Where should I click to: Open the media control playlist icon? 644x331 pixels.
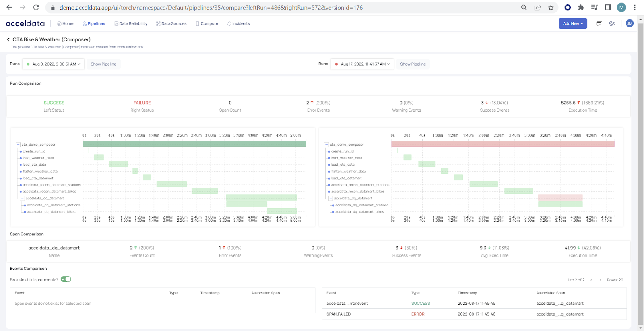594,8
